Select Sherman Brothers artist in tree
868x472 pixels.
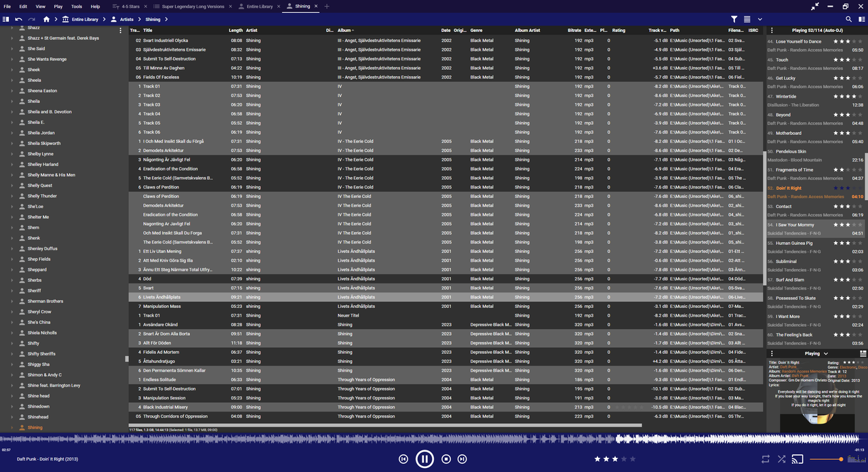[x=45, y=301]
